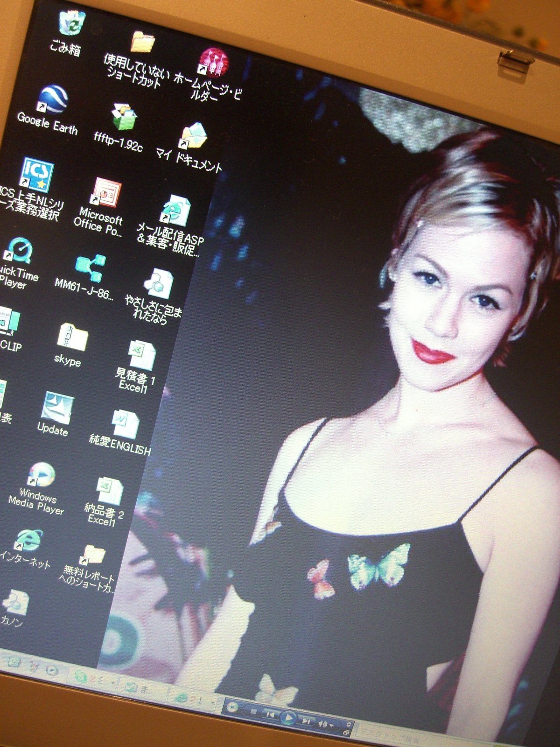Skip to previous track in toolbar

point(270,713)
